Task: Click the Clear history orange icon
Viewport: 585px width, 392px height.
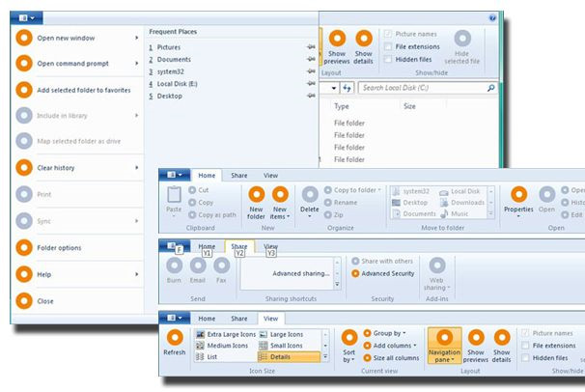Action: [x=24, y=168]
